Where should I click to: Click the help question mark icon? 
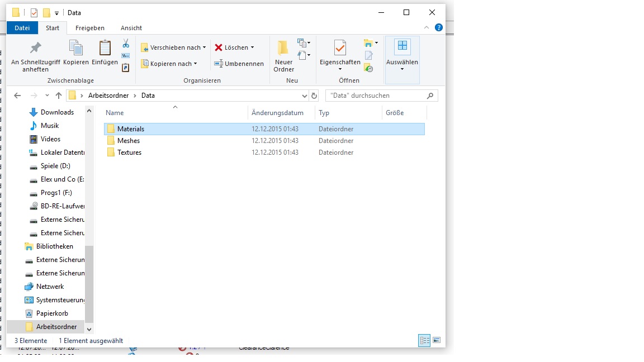[439, 27]
